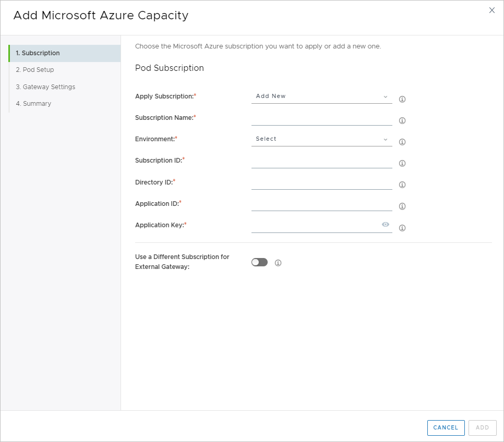Show the Application Key with eye icon
This screenshot has height=442, width=504.
click(x=386, y=225)
